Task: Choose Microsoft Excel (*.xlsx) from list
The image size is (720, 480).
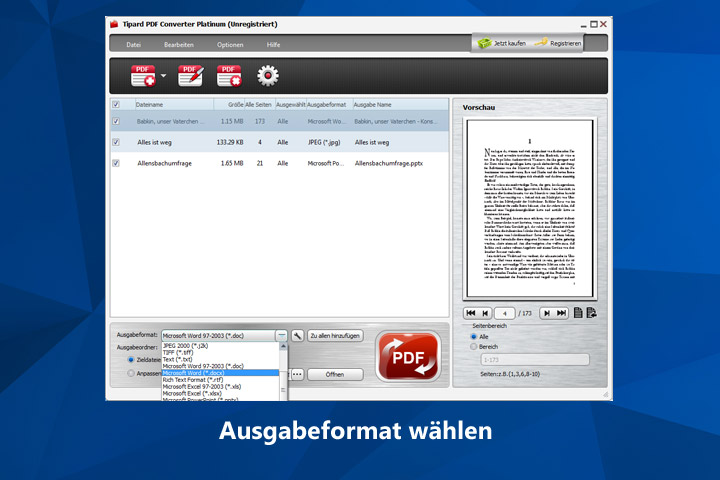Action: 220,394
